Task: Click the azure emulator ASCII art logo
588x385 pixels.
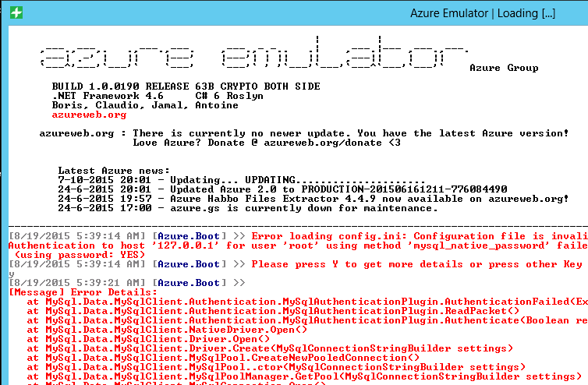Action: [x=254, y=52]
